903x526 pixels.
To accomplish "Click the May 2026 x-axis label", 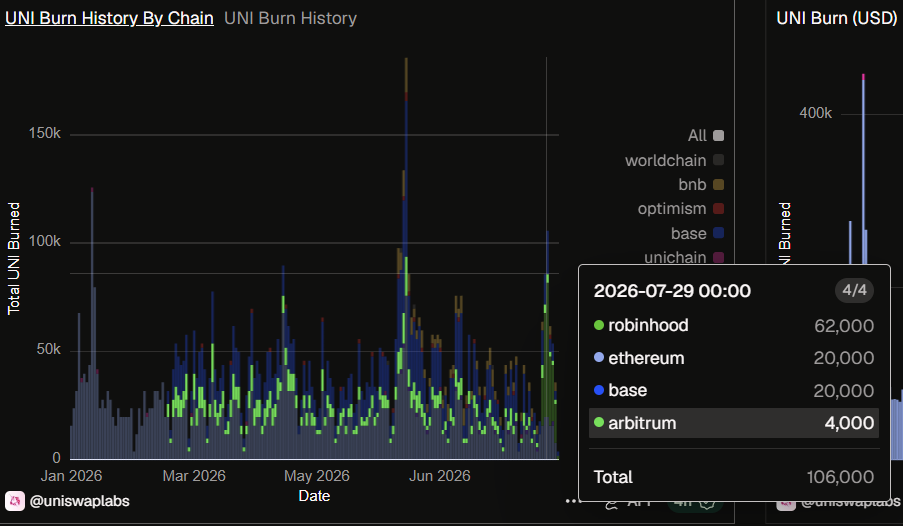I will point(317,476).
